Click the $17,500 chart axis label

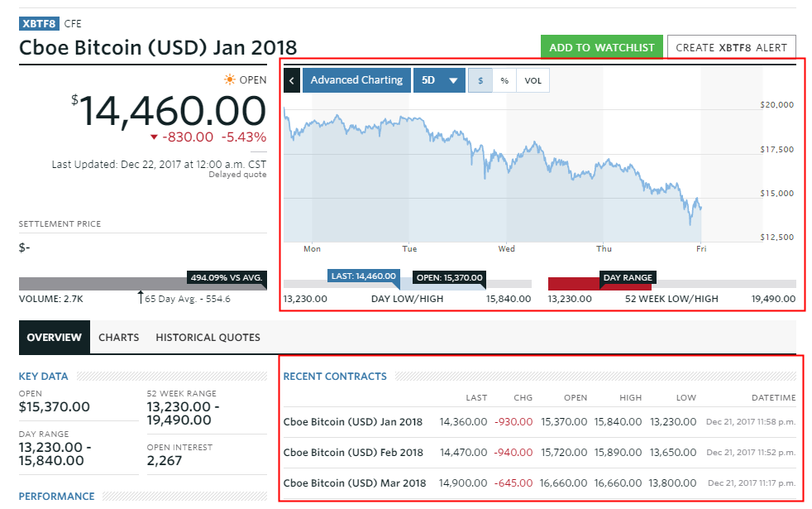776,149
